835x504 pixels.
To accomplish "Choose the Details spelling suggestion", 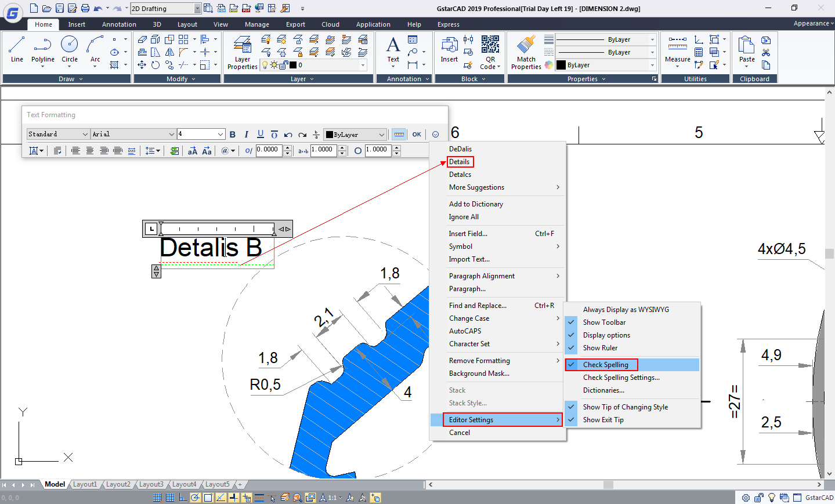I will click(x=460, y=162).
